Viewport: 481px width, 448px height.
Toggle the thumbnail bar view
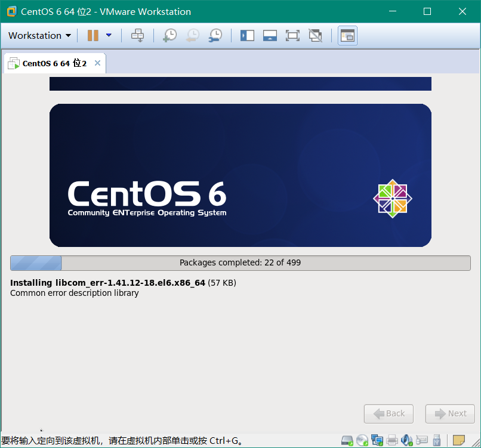270,36
